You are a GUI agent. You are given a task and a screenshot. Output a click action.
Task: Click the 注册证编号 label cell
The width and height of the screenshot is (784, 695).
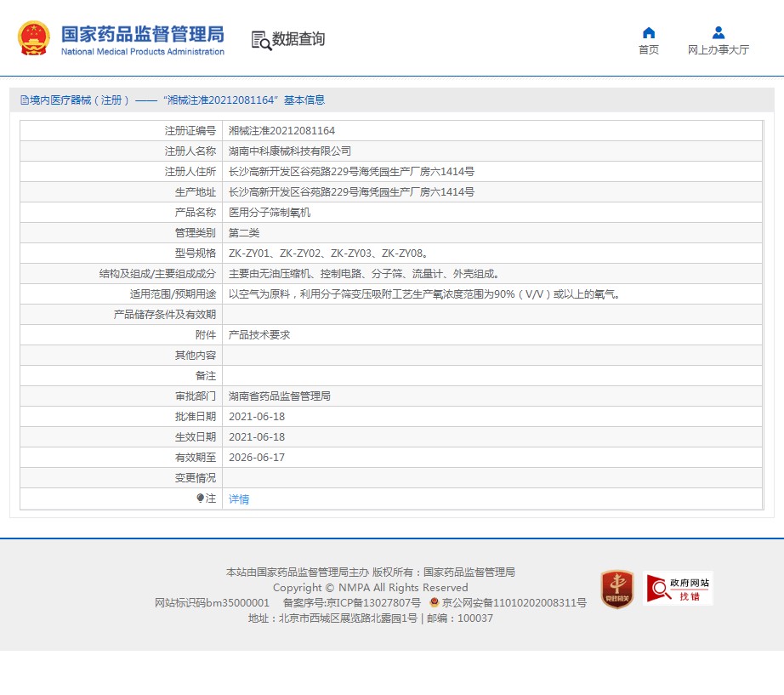pyautogui.click(x=121, y=131)
